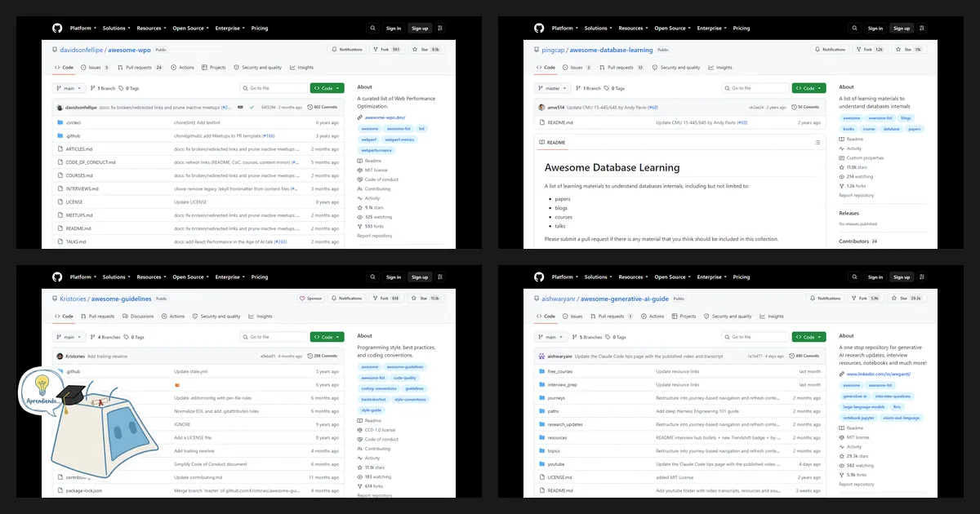Expand Open Source menu on the awesome-database-learning page
Viewport: 980px width, 514px height.
672,28
